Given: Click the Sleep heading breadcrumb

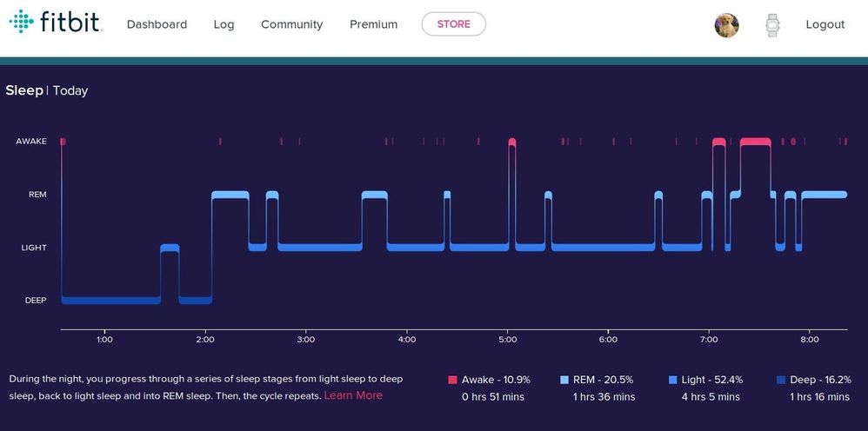Looking at the screenshot, I should click(x=24, y=90).
